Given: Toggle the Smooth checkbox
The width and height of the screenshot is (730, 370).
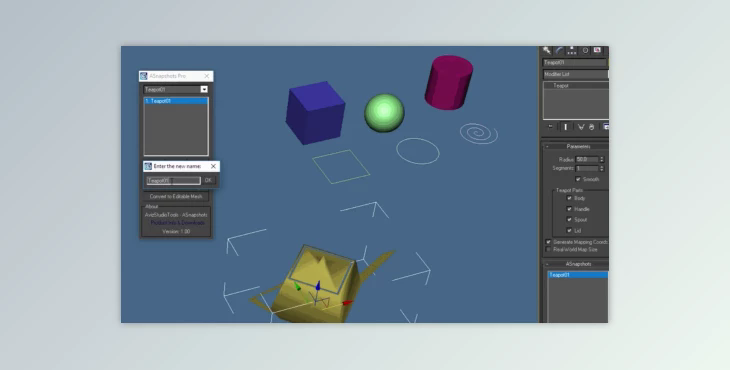Looking at the screenshot, I should tap(578, 179).
